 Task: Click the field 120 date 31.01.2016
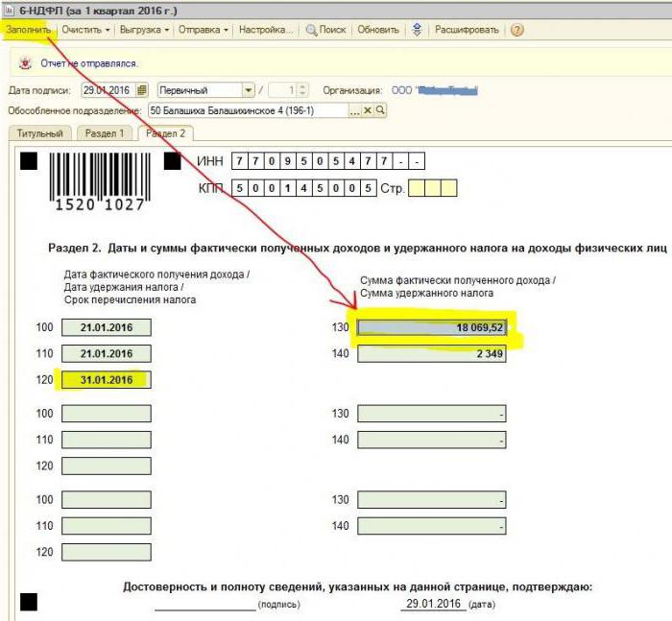click(x=106, y=380)
